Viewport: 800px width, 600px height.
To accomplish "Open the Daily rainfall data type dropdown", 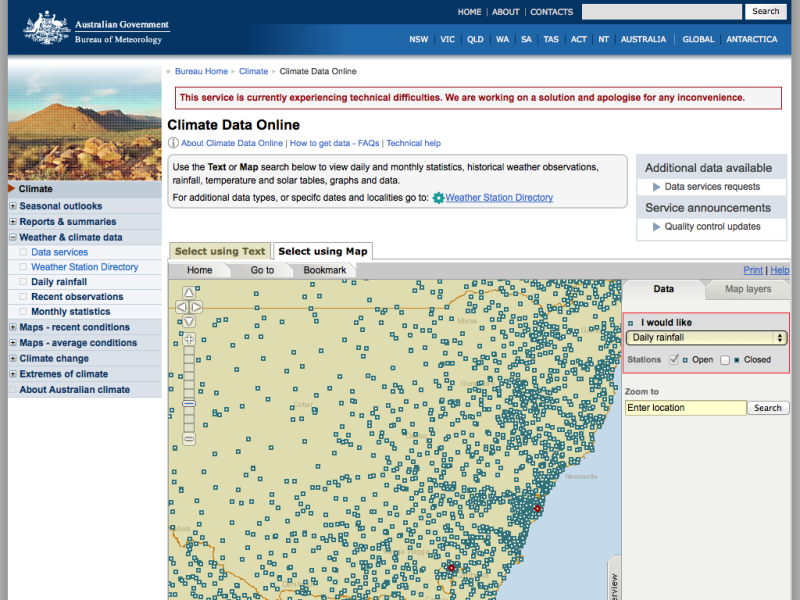I will [x=706, y=338].
